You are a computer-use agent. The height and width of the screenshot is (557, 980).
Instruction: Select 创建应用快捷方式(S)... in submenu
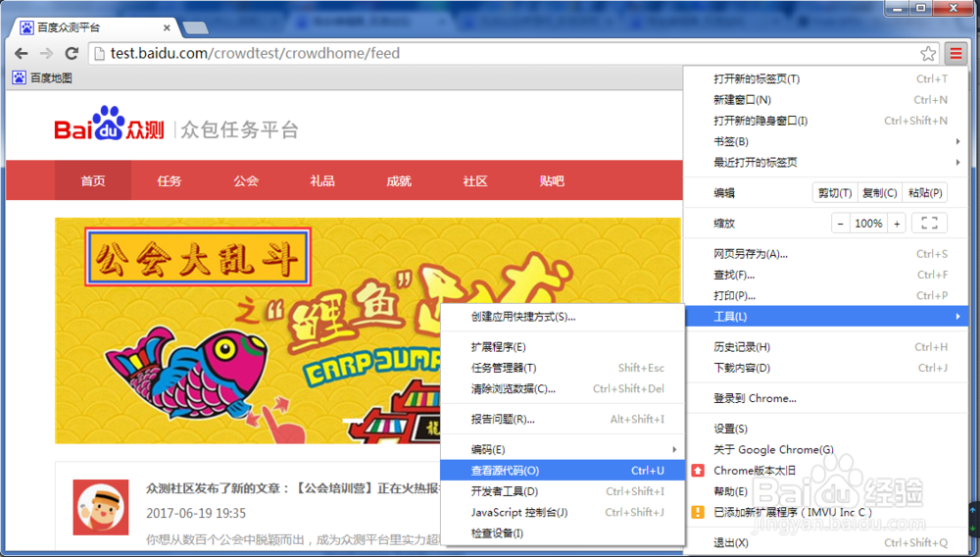[562, 317]
